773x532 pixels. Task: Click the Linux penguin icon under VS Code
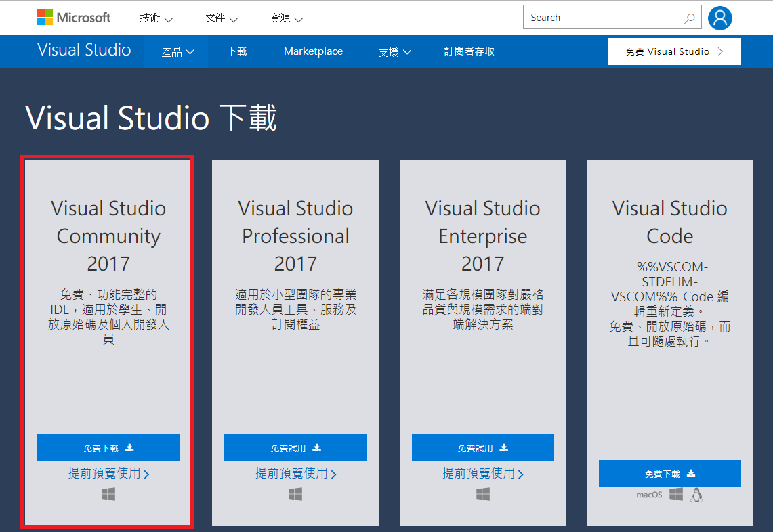tap(696, 495)
